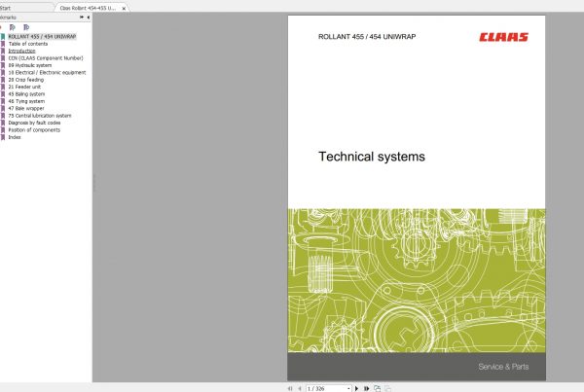
Task: Open the Introduction bookmark link
Action: [21, 51]
